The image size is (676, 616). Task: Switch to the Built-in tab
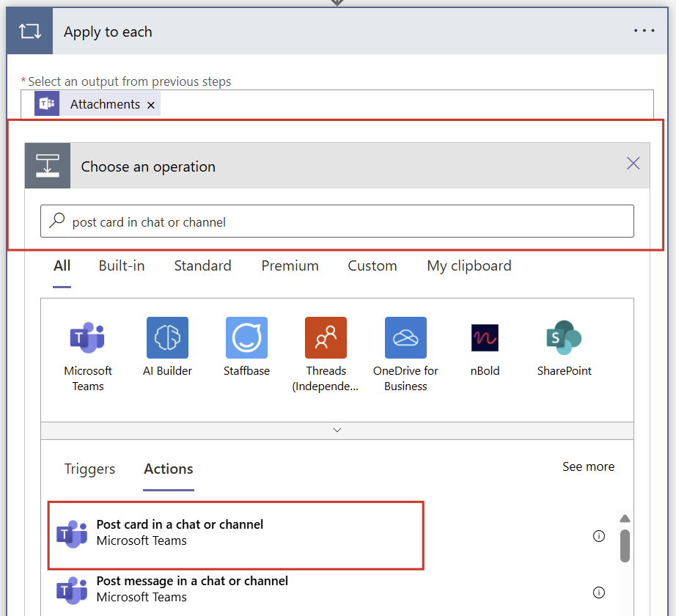click(122, 265)
